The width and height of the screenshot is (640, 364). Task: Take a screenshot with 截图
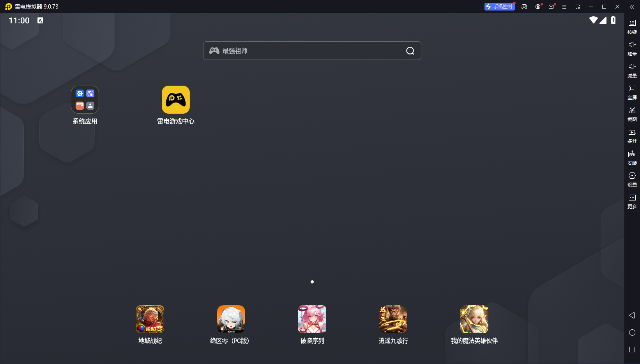[632, 114]
